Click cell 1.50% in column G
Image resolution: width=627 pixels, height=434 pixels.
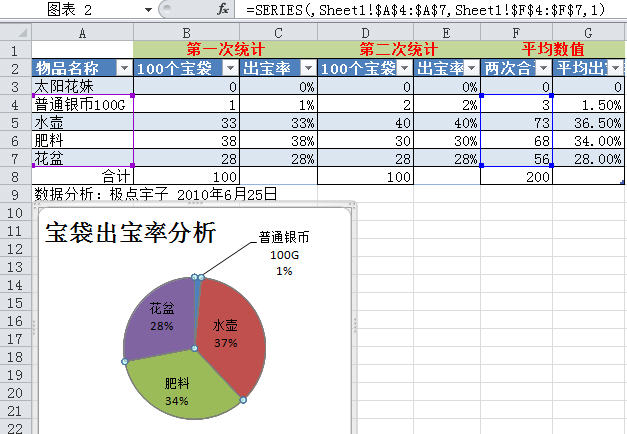pyautogui.click(x=589, y=104)
